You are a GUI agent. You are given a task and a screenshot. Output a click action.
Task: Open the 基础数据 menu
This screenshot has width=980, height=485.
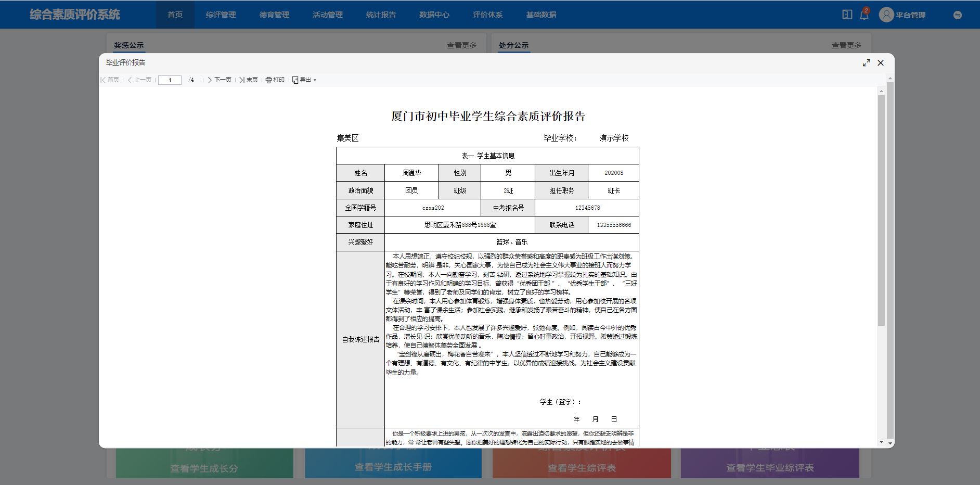tap(541, 15)
